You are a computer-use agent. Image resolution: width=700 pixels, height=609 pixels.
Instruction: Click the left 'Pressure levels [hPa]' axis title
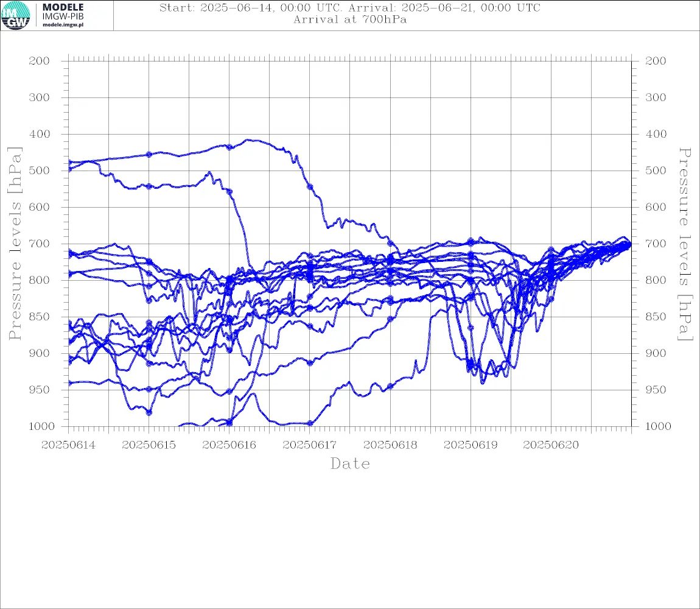[x=15, y=244]
